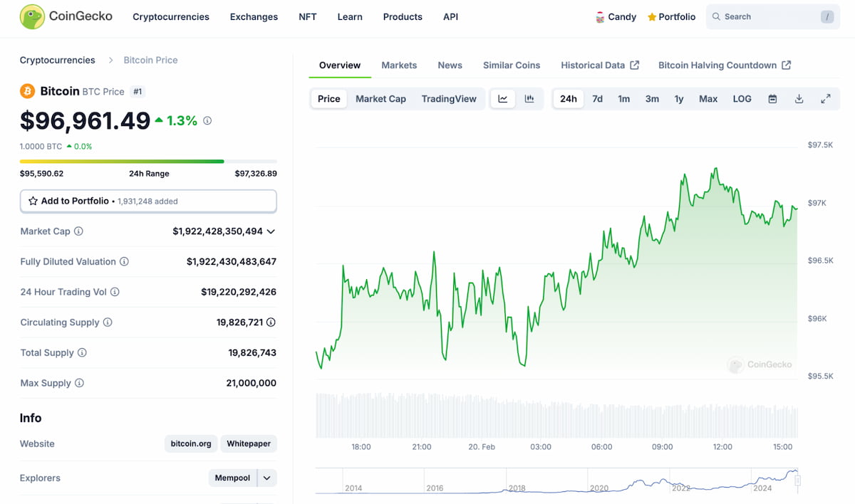Click the 21,000,000 max supply value
The width and height of the screenshot is (855, 504).
point(252,383)
